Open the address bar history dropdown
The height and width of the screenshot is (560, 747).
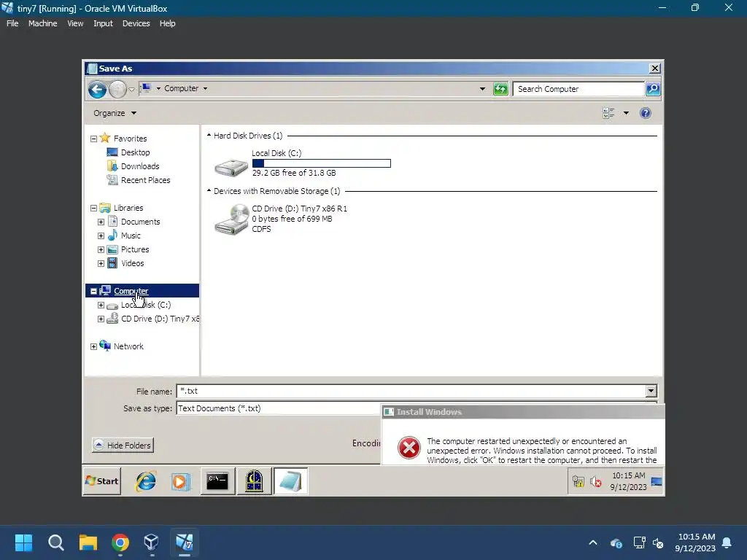click(482, 88)
